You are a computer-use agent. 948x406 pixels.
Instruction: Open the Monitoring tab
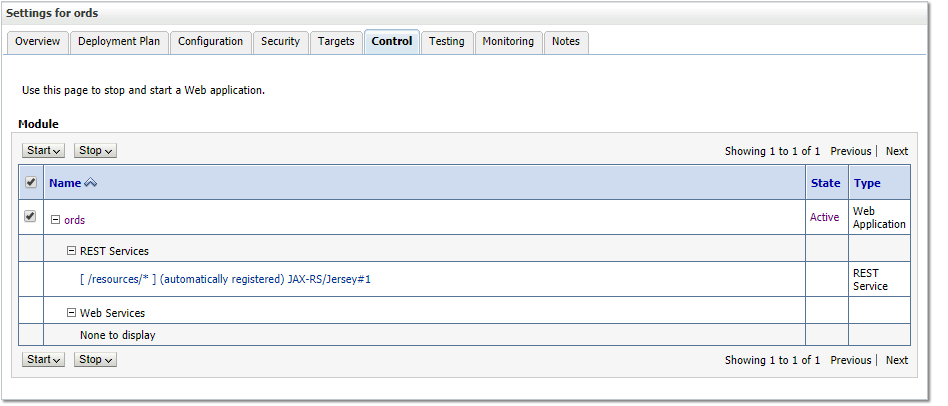click(508, 42)
